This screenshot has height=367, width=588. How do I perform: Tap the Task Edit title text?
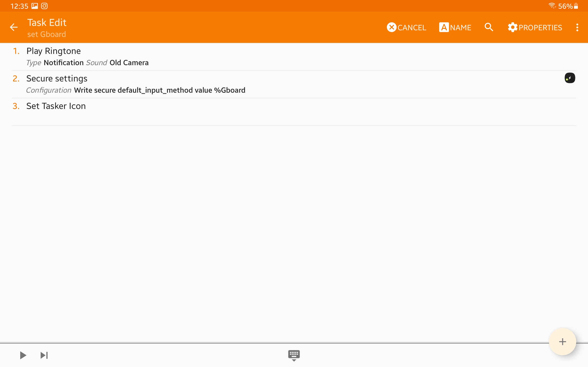pos(47,22)
